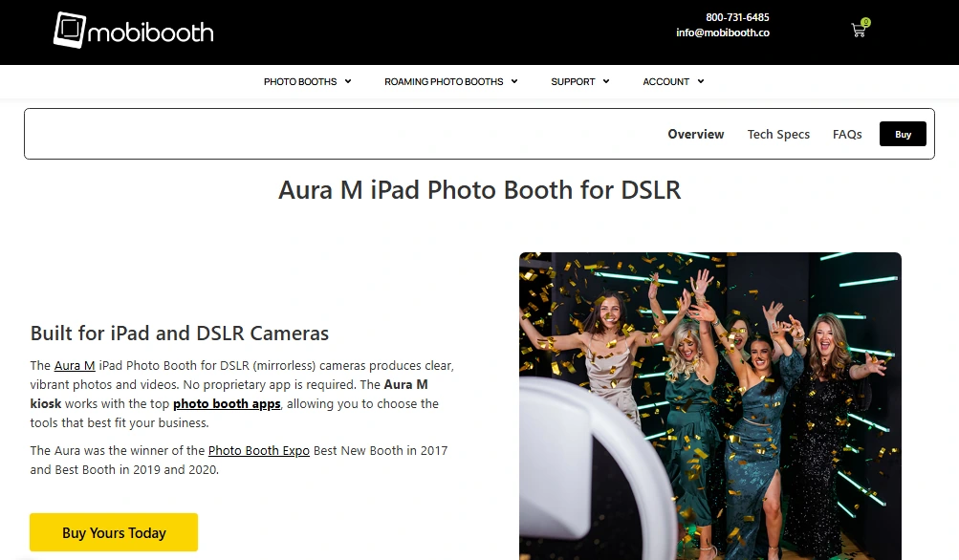Open the Support menu

tap(573, 81)
